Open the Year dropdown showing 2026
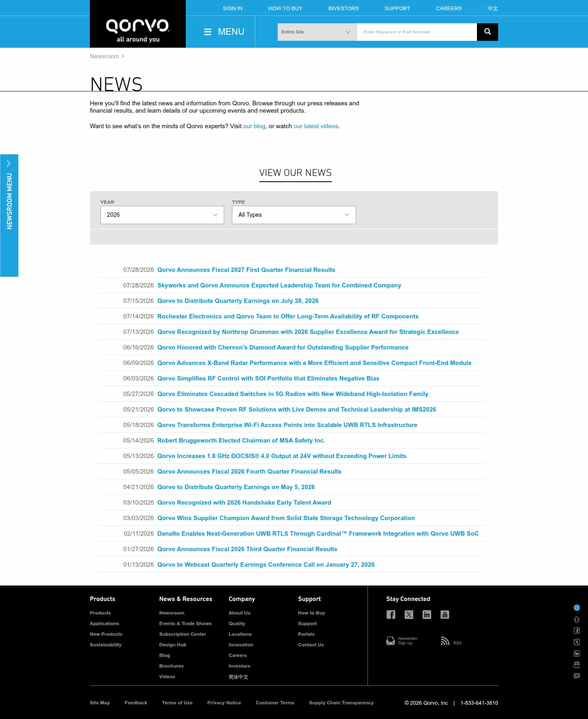This screenshot has height=719, width=588. [162, 215]
